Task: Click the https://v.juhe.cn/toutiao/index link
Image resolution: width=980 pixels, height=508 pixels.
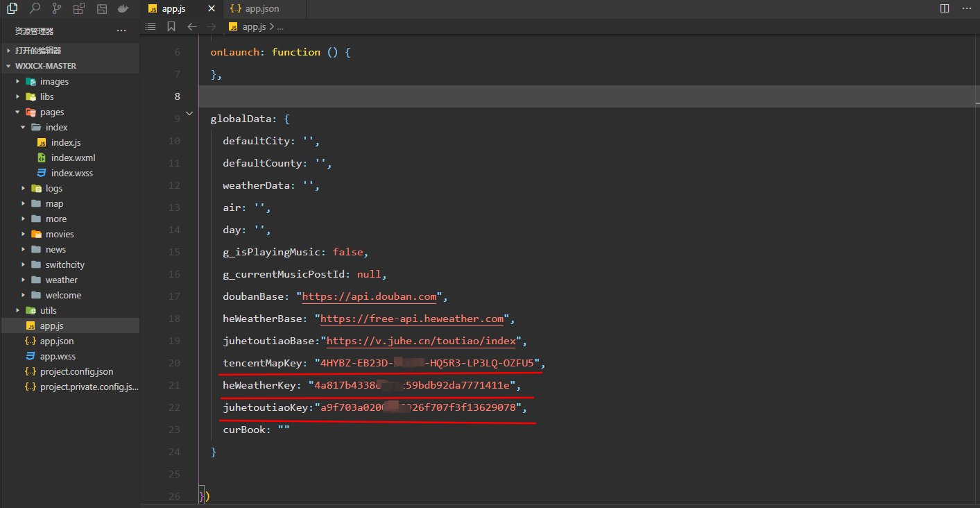Action: [422, 341]
